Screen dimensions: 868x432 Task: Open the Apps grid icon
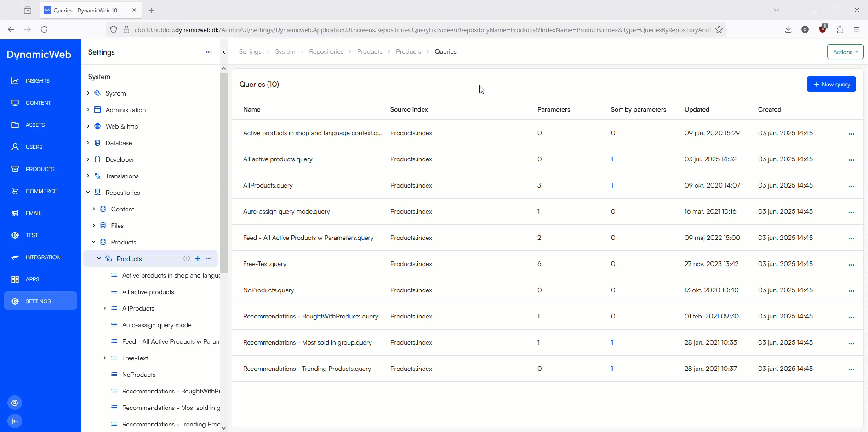pyautogui.click(x=15, y=279)
